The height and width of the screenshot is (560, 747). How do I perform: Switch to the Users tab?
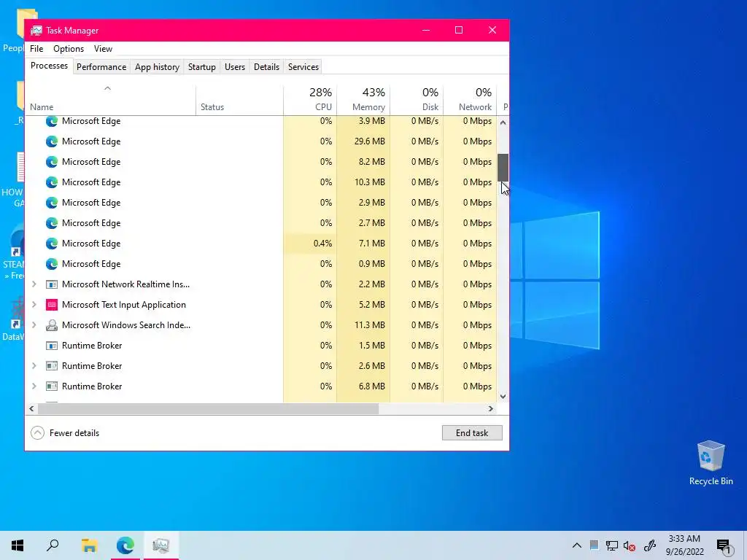[235, 67]
